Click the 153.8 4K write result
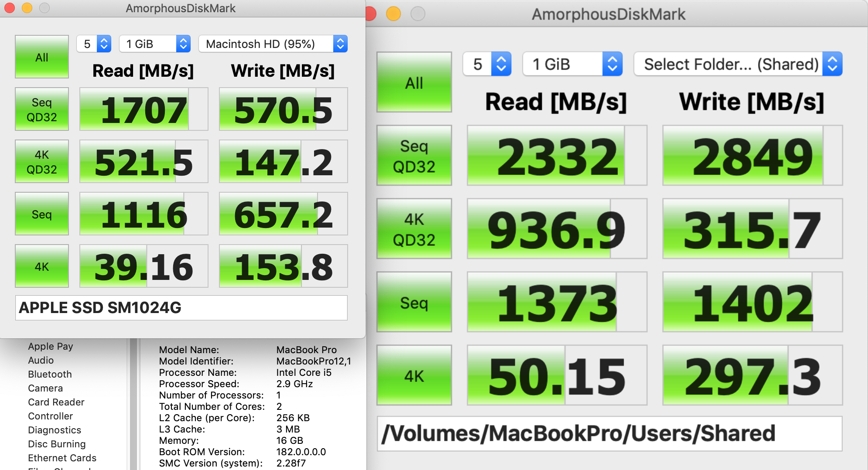The image size is (868, 470). click(284, 266)
